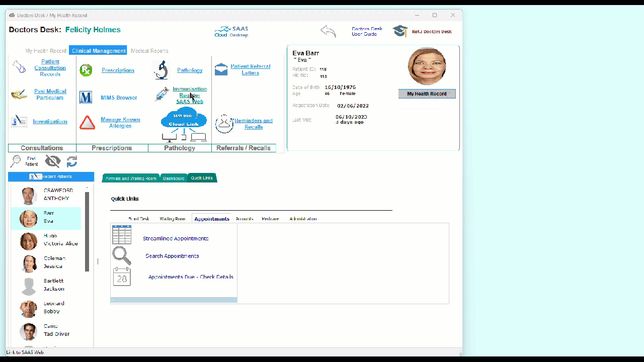Switch to the My Health Record tab
Viewport: 644px width, 362px height.
(x=46, y=51)
